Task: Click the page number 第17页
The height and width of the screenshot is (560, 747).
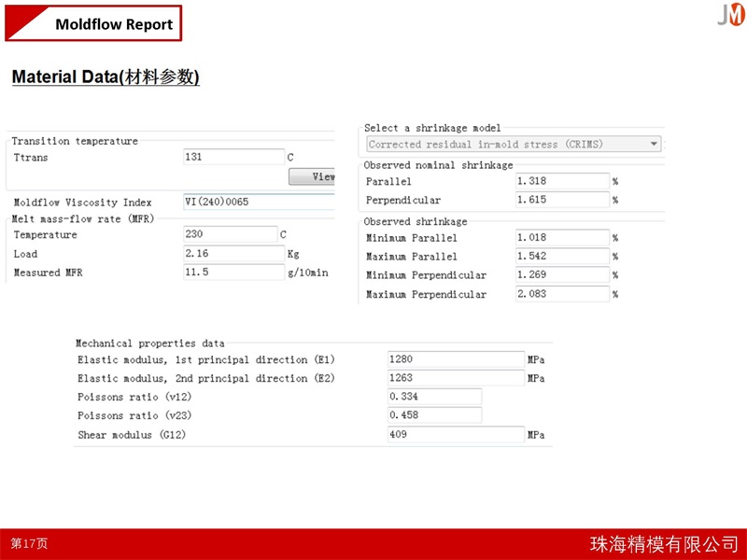Action: [x=29, y=543]
